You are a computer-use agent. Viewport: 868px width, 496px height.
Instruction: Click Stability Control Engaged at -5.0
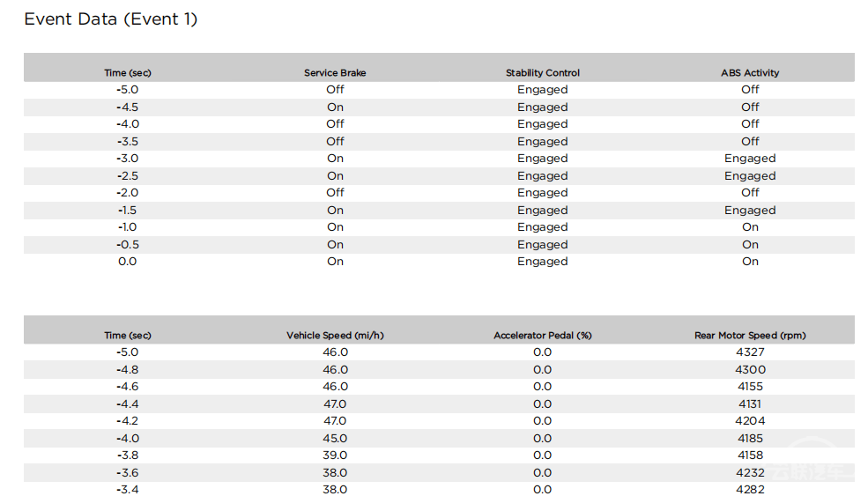click(543, 90)
